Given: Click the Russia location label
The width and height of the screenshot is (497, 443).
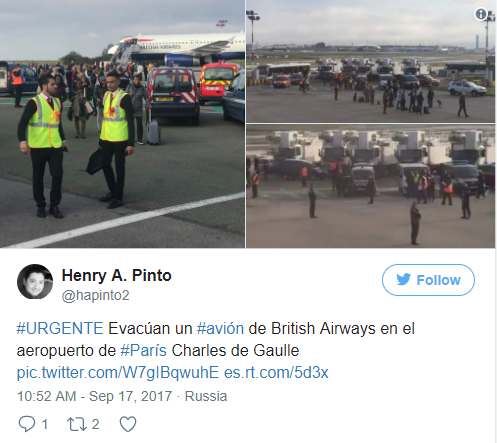Looking at the screenshot, I should pos(206,396).
